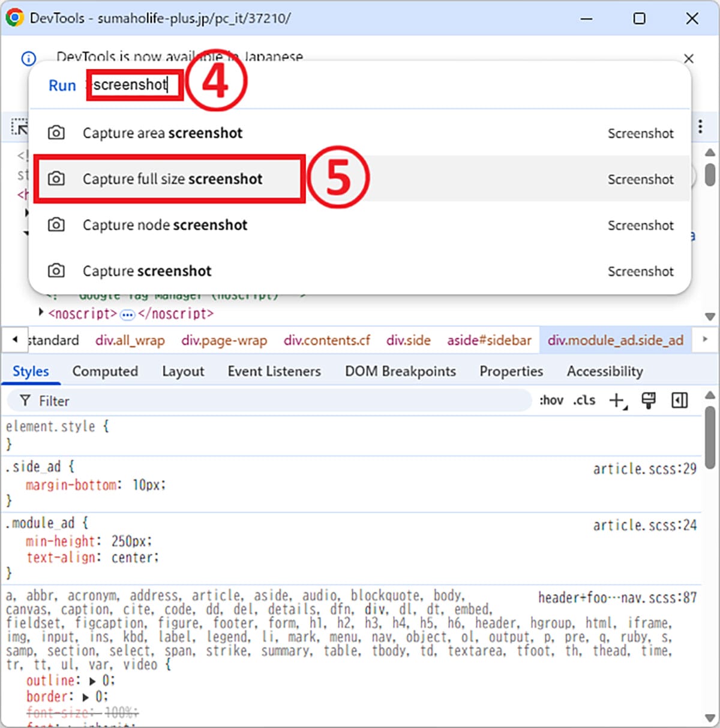Add new style rule plus icon
This screenshot has width=720, height=728.
[617, 400]
